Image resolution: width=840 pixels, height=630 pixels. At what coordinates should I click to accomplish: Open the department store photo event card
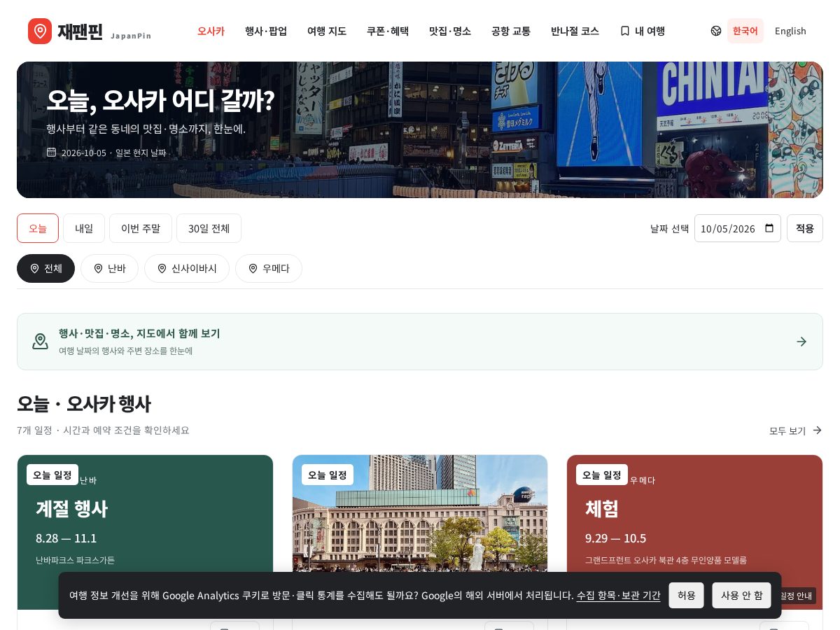[420, 532]
